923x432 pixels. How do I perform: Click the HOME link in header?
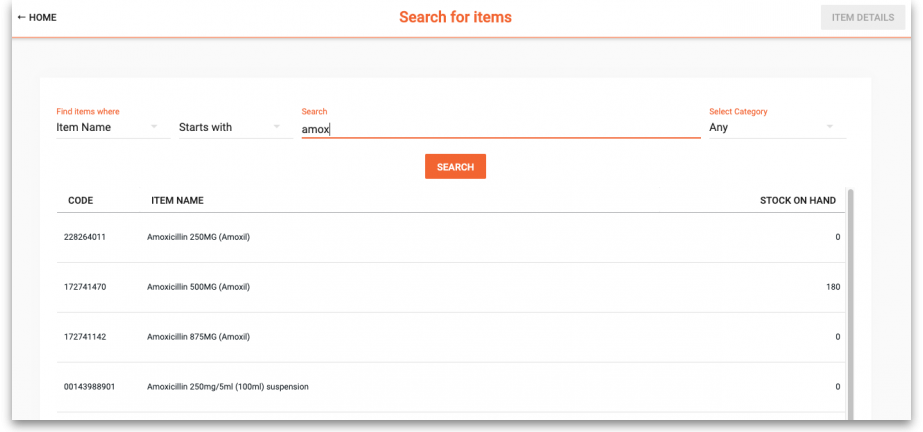point(43,17)
